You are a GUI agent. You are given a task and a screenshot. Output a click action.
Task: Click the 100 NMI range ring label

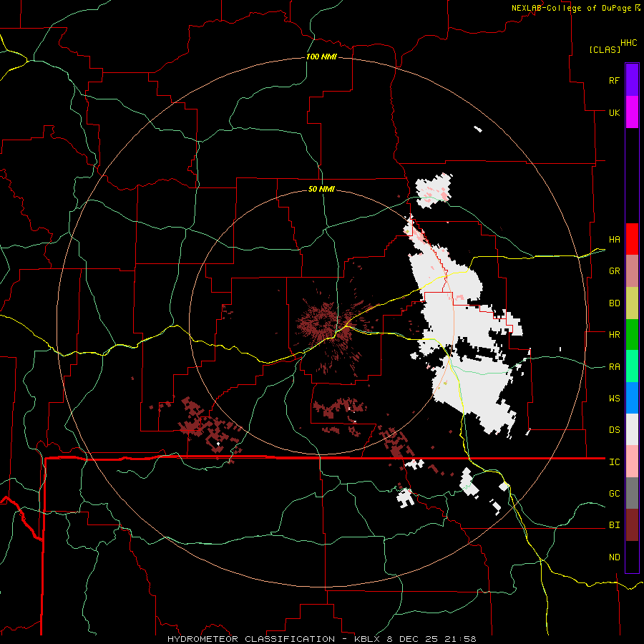point(321,57)
